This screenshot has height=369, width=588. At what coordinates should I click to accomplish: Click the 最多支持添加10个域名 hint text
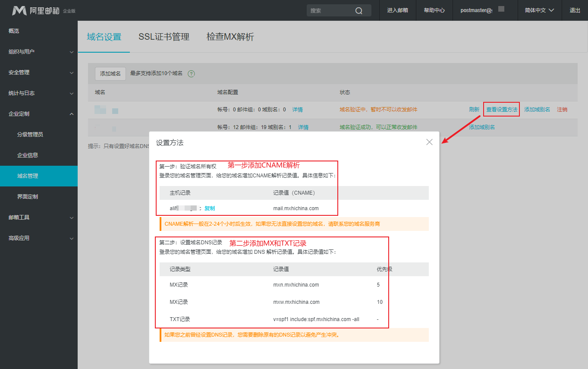point(156,74)
